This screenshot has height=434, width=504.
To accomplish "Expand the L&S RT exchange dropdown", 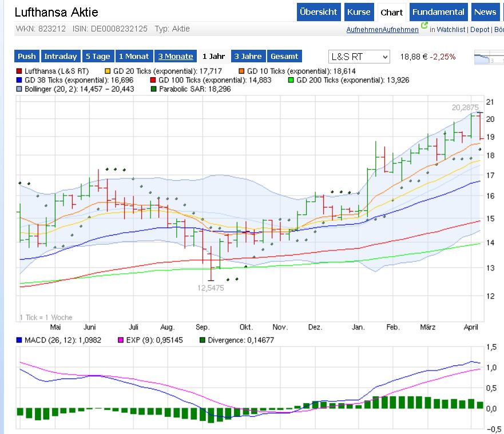I will click(x=359, y=57).
